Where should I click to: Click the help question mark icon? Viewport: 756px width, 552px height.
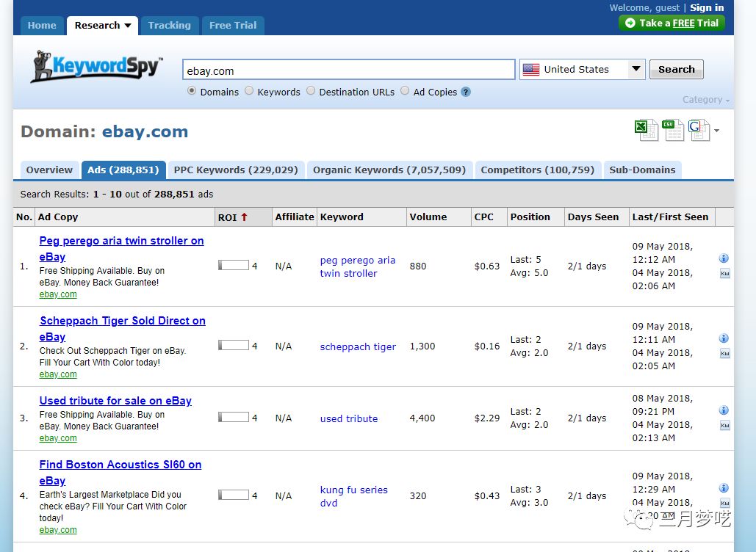click(466, 92)
